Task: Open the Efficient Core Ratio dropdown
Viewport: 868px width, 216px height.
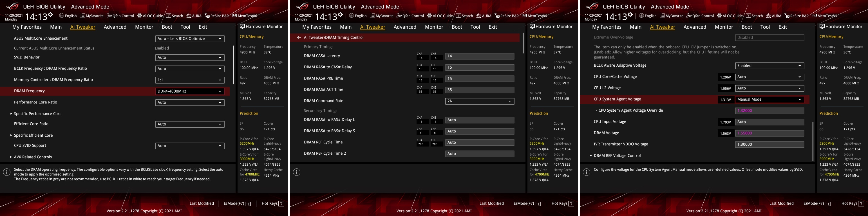Action: click(190, 124)
